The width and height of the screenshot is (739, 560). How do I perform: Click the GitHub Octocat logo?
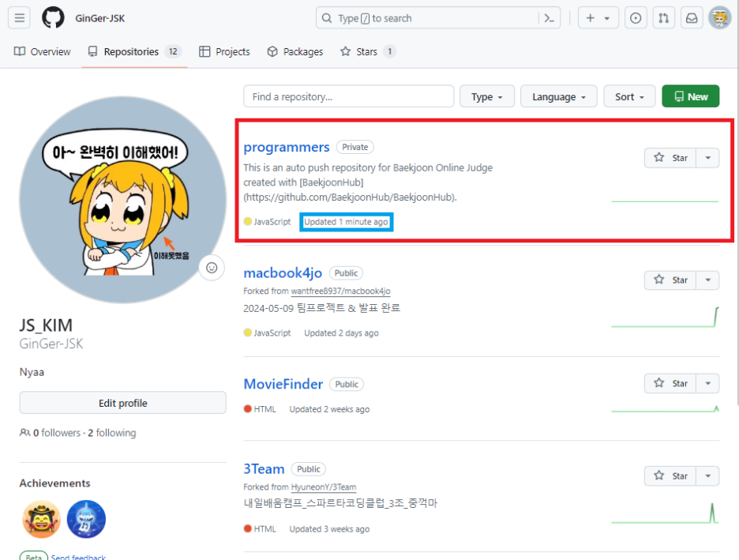click(x=53, y=18)
